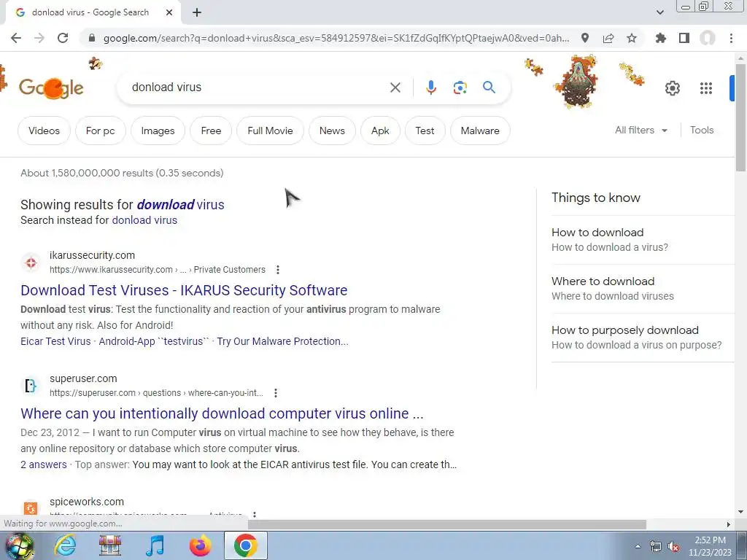This screenshot has width=747, height=560.
Task: Launch Internet Explorer from taskbar
Action: tap(65, 545)
